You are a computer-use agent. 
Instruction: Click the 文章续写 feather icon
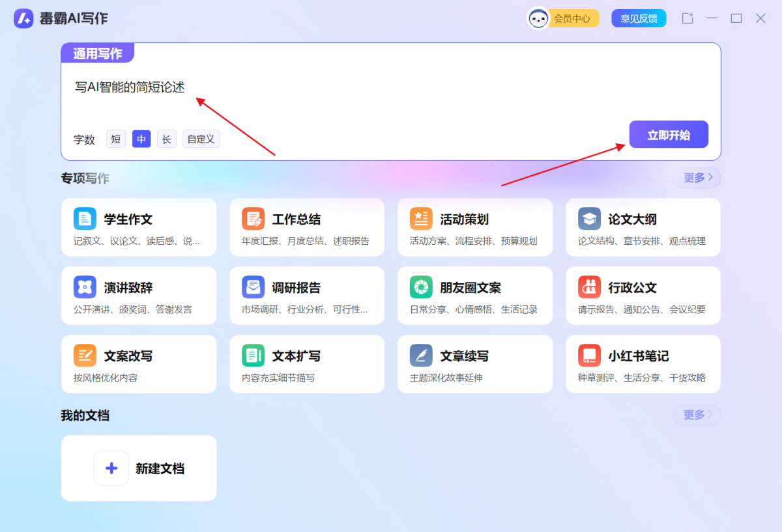click(x=421, y=356)
